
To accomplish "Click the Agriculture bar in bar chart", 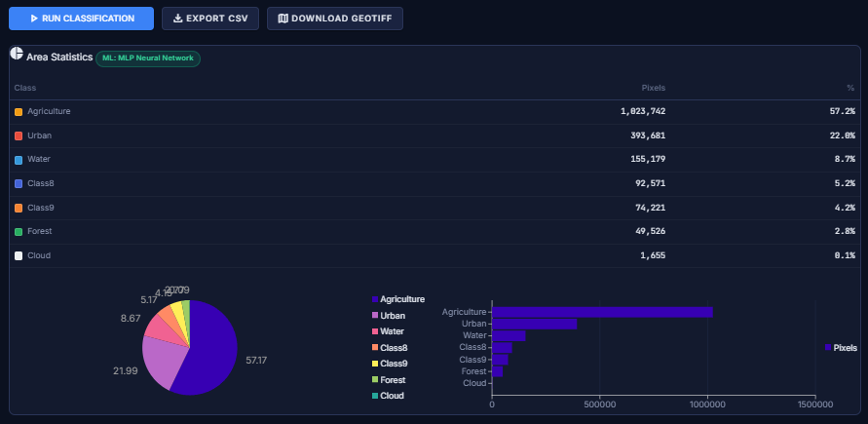I will [x=602, y=312].
